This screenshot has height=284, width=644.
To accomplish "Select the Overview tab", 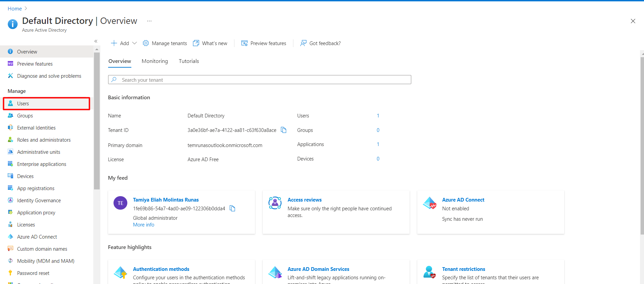I will [x=120, y=61].
